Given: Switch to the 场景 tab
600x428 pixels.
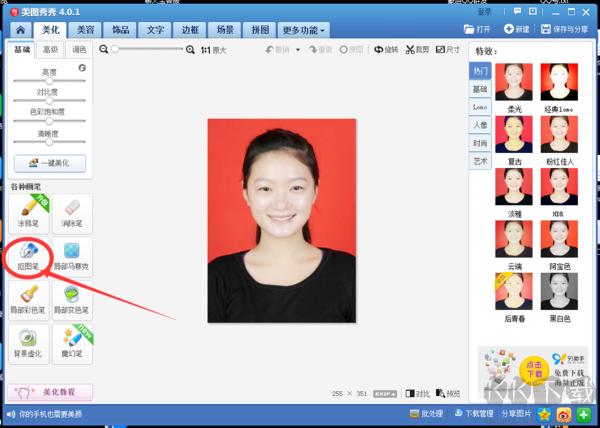Looking at the screenshot, I should (x=225, y=30).
